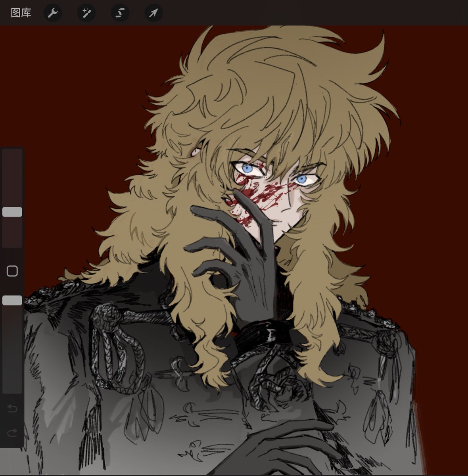Open the 图库 gallery

pyautogui.click(x=21, y=13)
